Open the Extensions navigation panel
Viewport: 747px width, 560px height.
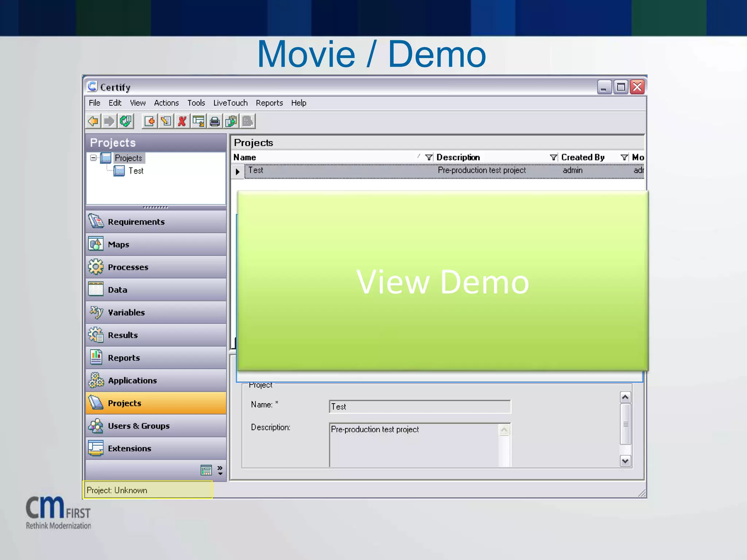[156, 448]
